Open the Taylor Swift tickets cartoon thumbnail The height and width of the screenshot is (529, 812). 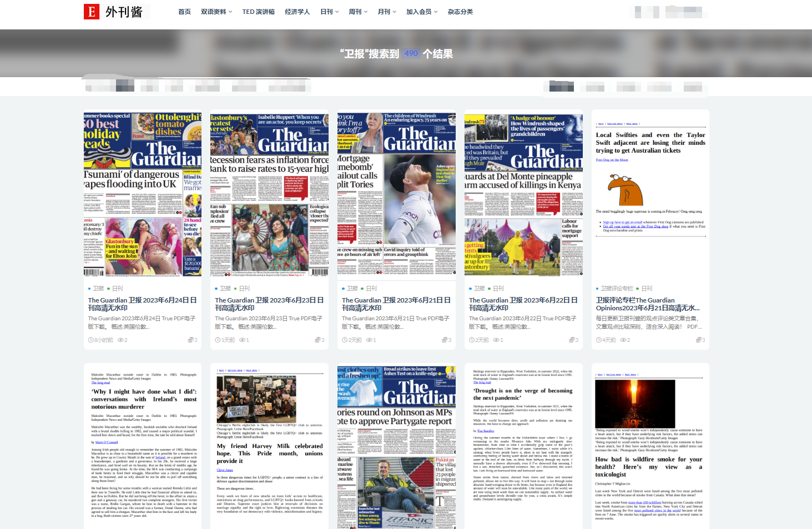click(650, 195)
